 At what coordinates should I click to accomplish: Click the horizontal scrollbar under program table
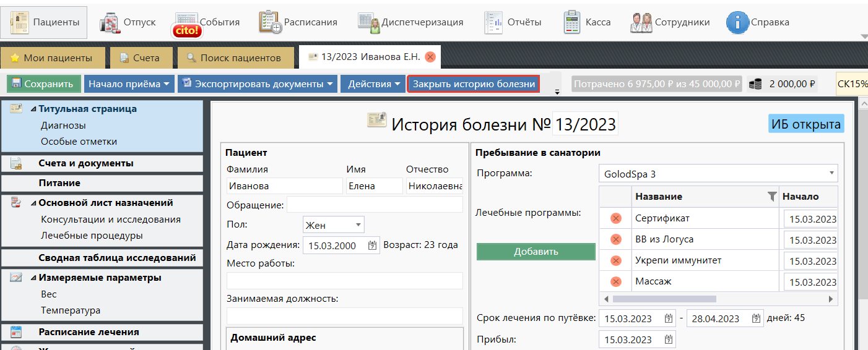click(664, 299)
